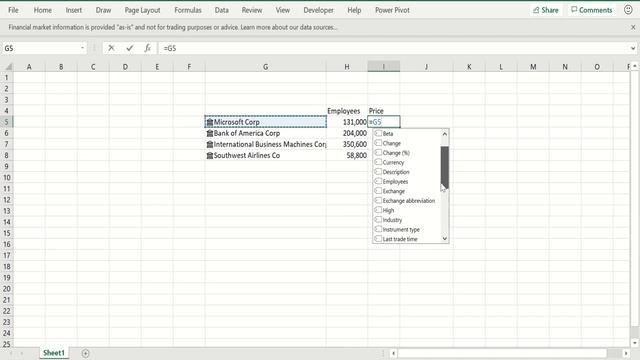Click the 204,000 employees cell
Image resolution: width=640 pixels, height=360 pixels.
point(347,133)
